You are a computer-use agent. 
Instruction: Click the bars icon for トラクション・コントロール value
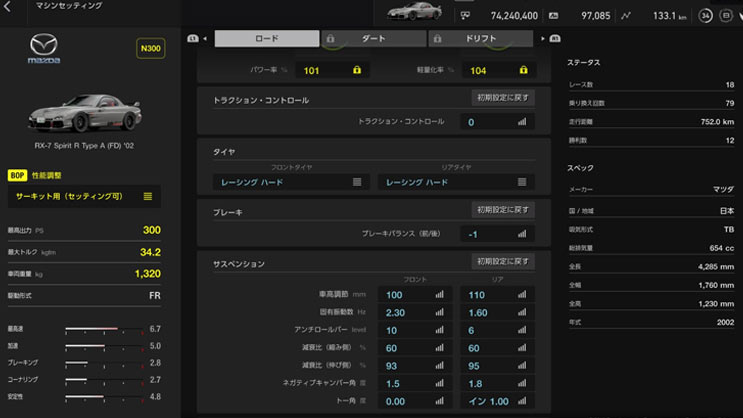tap(521, 122)
